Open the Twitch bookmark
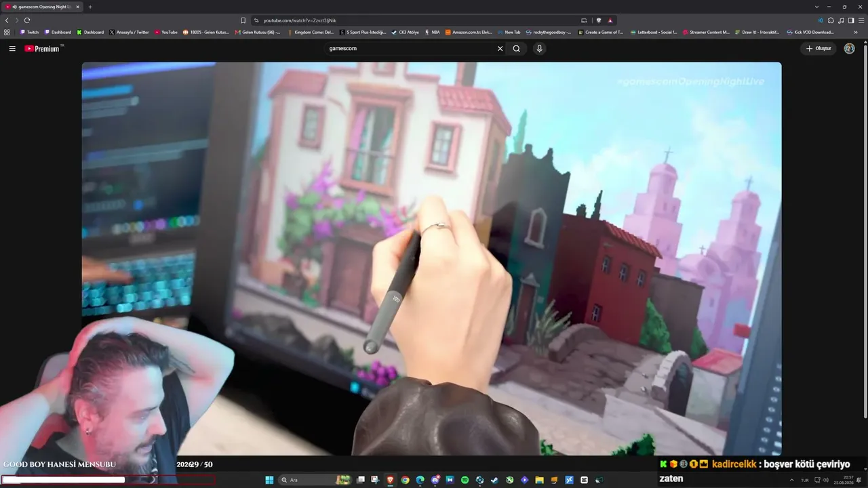 (x=30, y=32)
